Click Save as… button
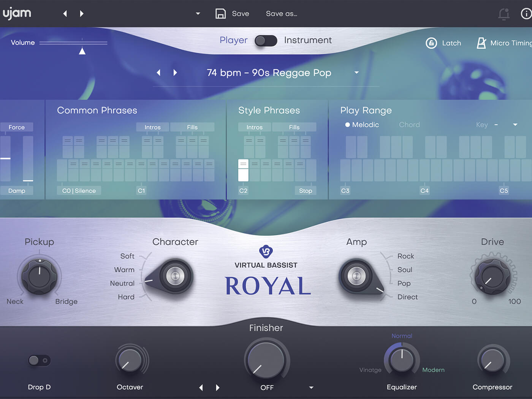This screenshot has width=532, height=399. pos(282,14)
